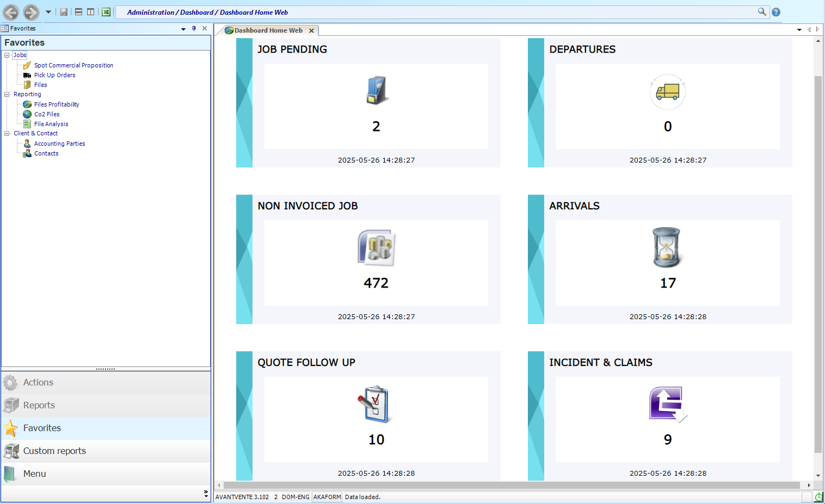Open the Job Pending folder icon
The image size is (825, 504).
376,90
